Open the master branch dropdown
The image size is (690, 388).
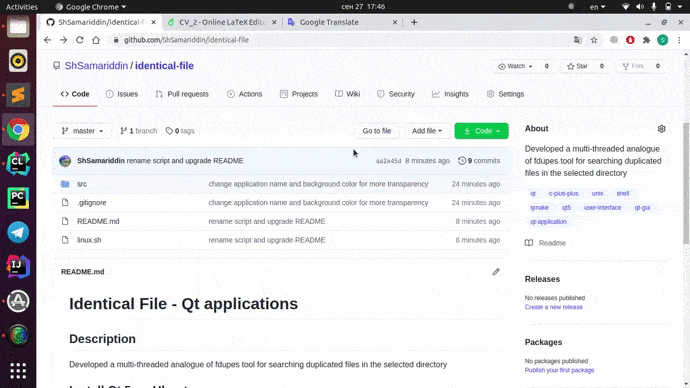83,131
